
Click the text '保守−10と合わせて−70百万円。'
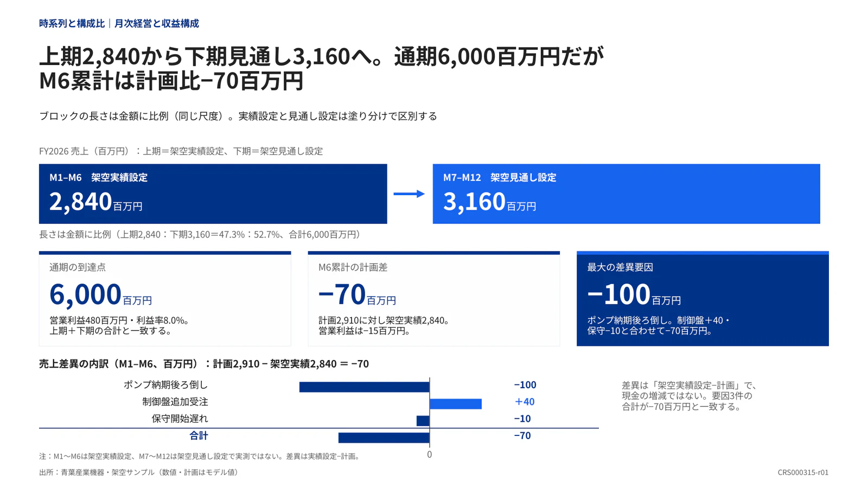[650, 331]
